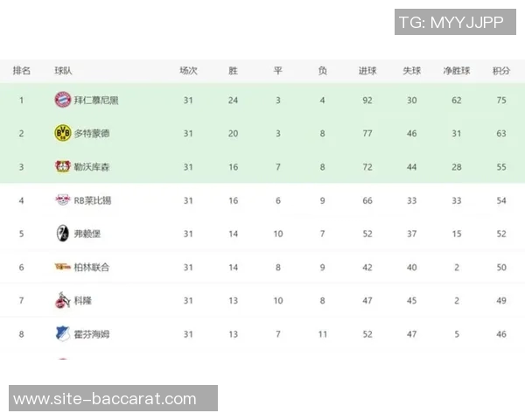The height and width of the screenshot is (420, 525).
Task: Sort by the 积分 column header
Action: click(501, 71)
